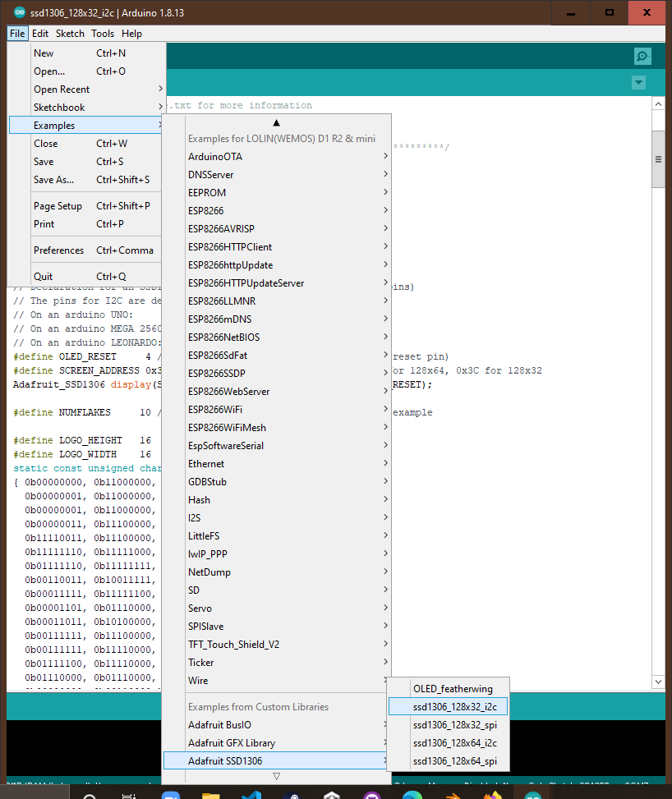Viewport: 672px width, 799px height.
Task: Open the Sketch menu
Action: click(70, 34)
